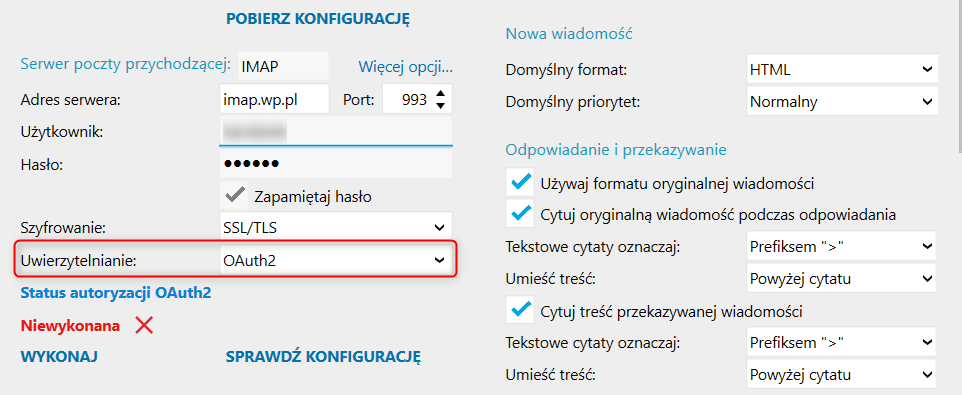
Task: Click the red X authorization status icon
Action: (x=144, y=326)
